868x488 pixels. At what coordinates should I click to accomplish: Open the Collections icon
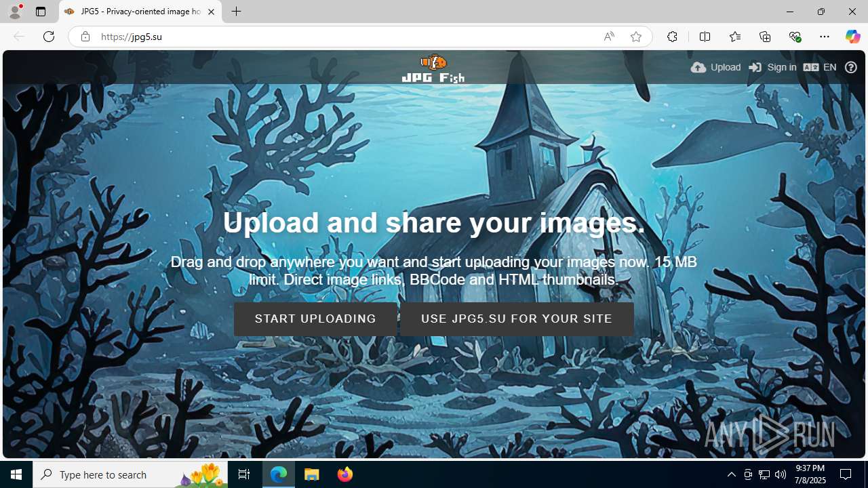pos(765,37)
